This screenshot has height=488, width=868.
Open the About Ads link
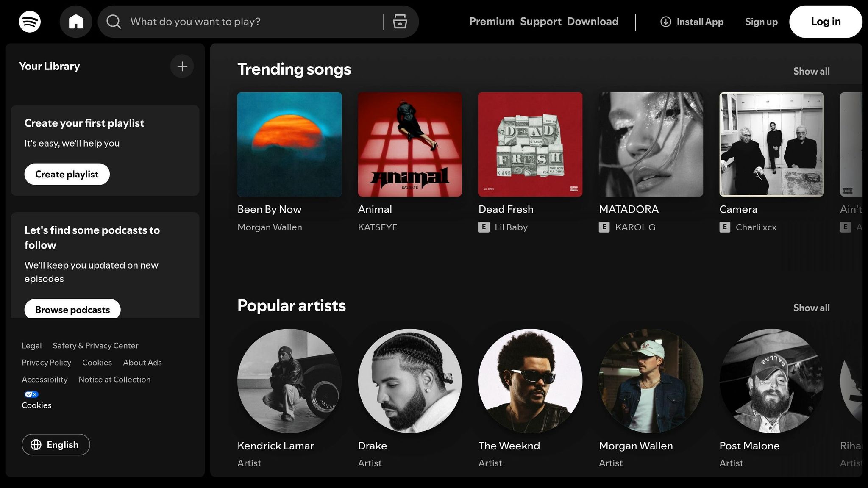point(142,363)
